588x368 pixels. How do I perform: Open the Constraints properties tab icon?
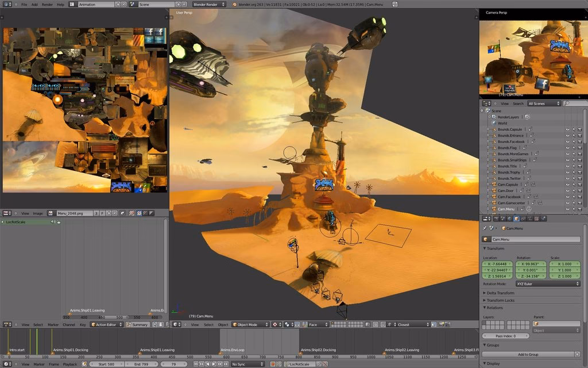pyautogui.click(x=523, y=218)
